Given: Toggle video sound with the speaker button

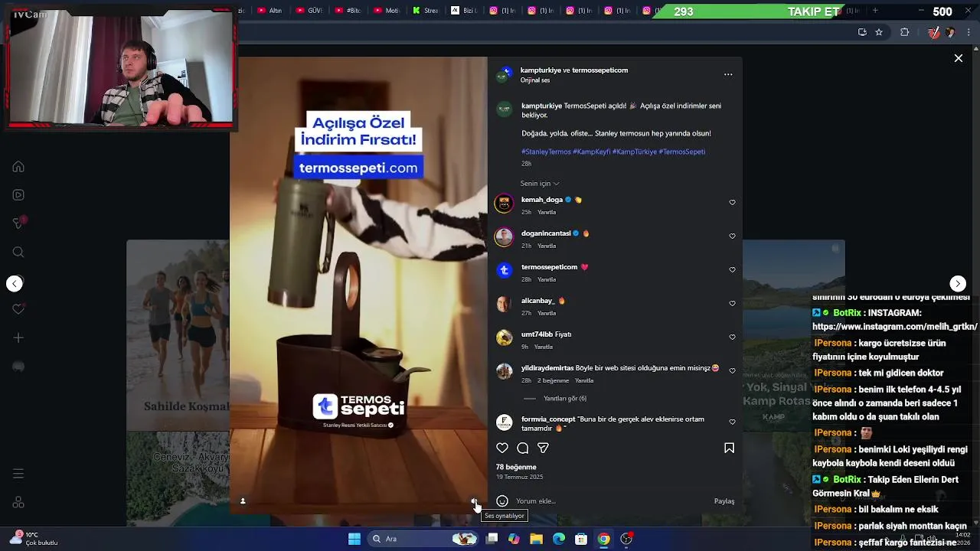Looking at the screenshot, I should tap(474, 501).
